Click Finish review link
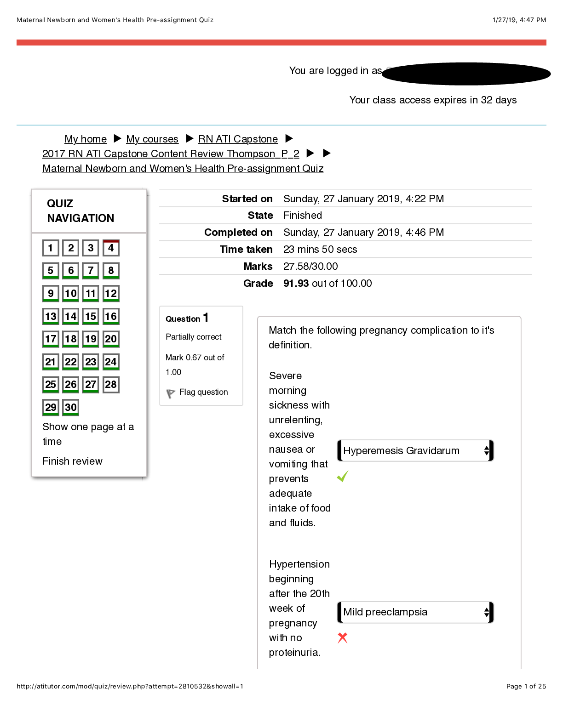The image size is (563, 728). (73, 461)
